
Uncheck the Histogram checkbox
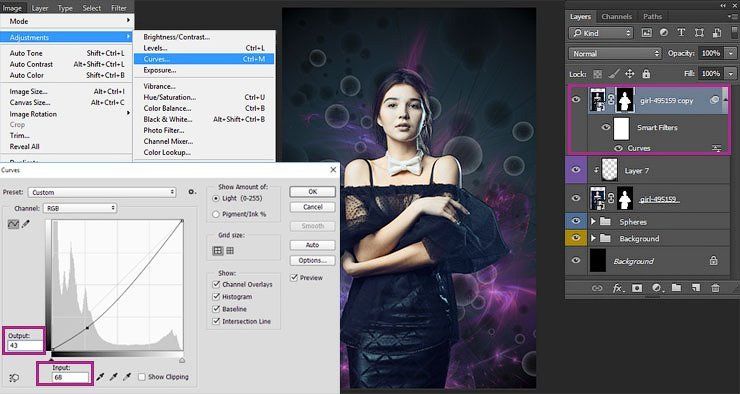pos(216,296)
